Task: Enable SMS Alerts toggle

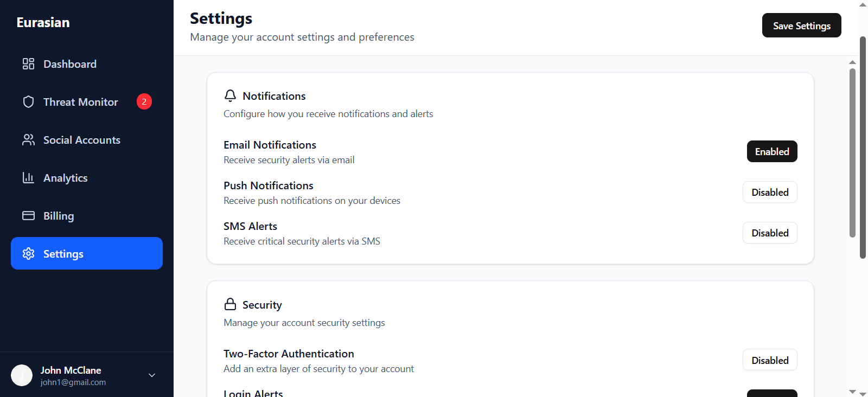Action: click(769, 233)
